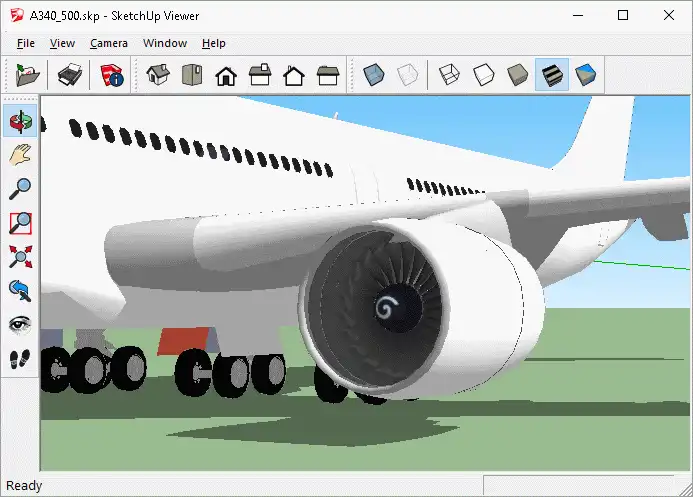Screen dimensions: 693x497
Task: Switch to Iso view icon
Action: 158,75
